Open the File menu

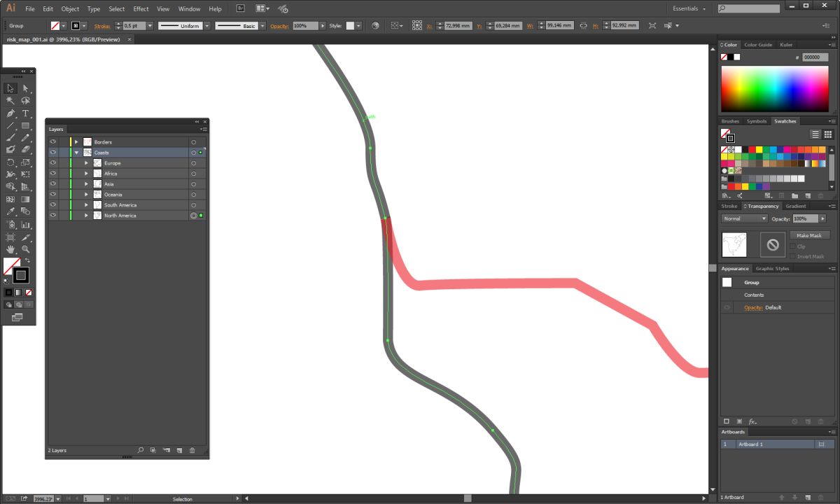click(30, 9)
